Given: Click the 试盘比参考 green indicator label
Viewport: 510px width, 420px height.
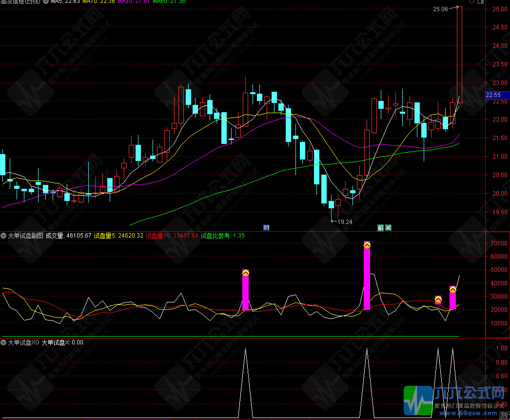Looking at the screenshot, I should [223, 236].
